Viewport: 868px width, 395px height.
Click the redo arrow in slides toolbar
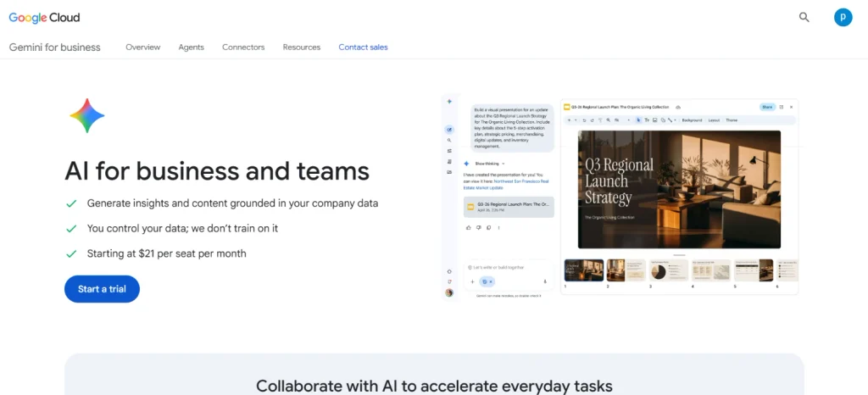point(593,120)
